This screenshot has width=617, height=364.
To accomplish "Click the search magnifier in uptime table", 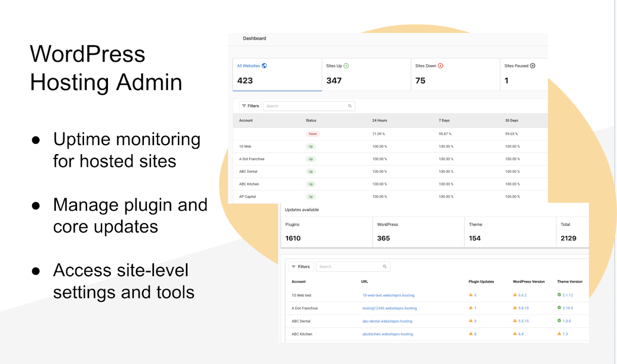I will pyautogui.click(x=350, y=106).
